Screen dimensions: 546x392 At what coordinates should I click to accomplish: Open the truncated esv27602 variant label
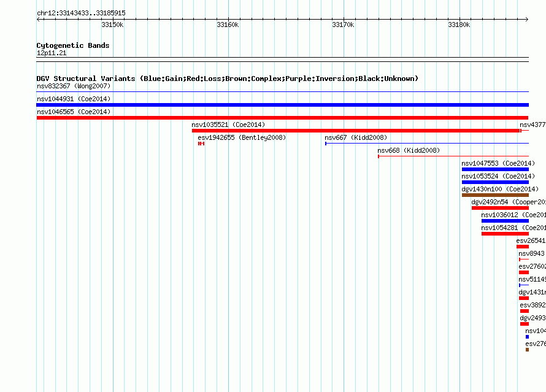[532, 266]
